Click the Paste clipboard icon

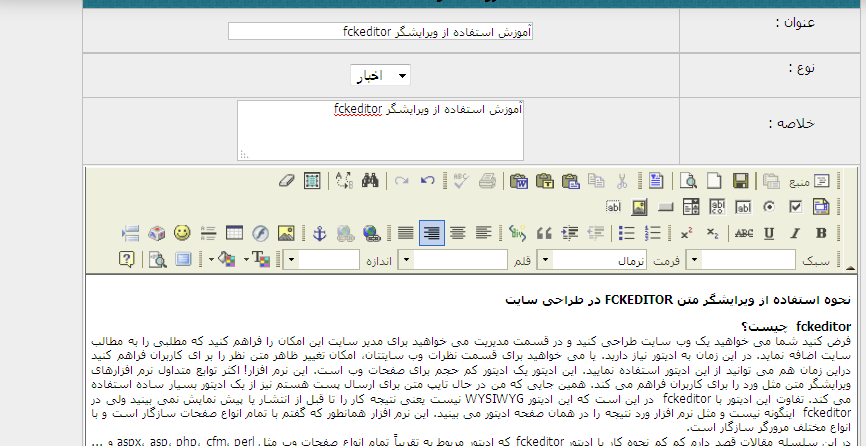coord(570,180)
